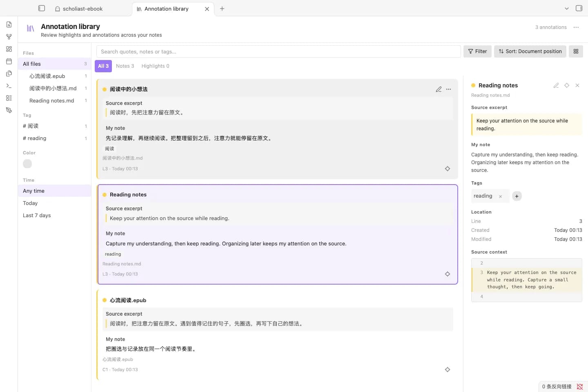588x392 pixels.
Task: Add a tag to the annotation
Action: pos(517,196)
